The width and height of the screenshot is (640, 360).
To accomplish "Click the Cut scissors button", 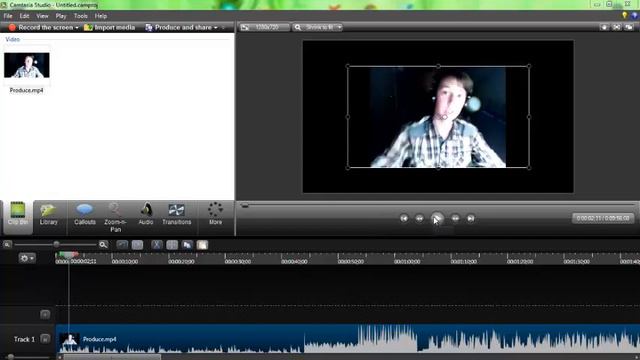I will click(157, 244).
